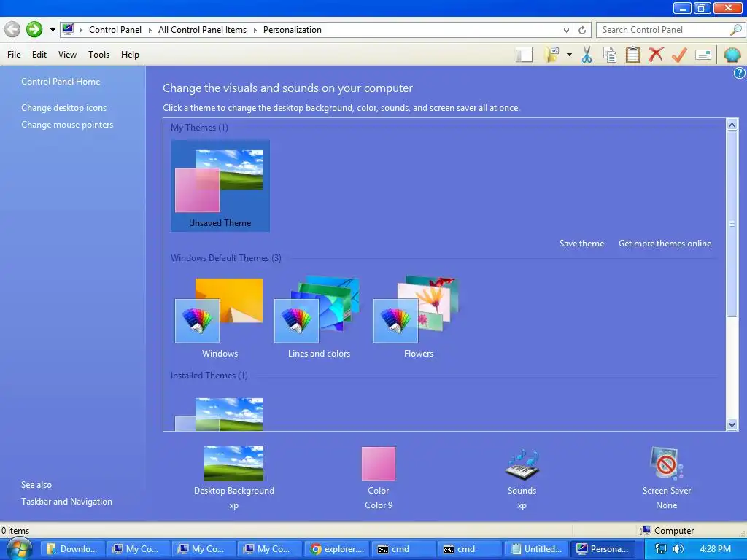Click the red X Delete icon
The width and height of the screenshot is (747, 560).
(x=656, y=55)
